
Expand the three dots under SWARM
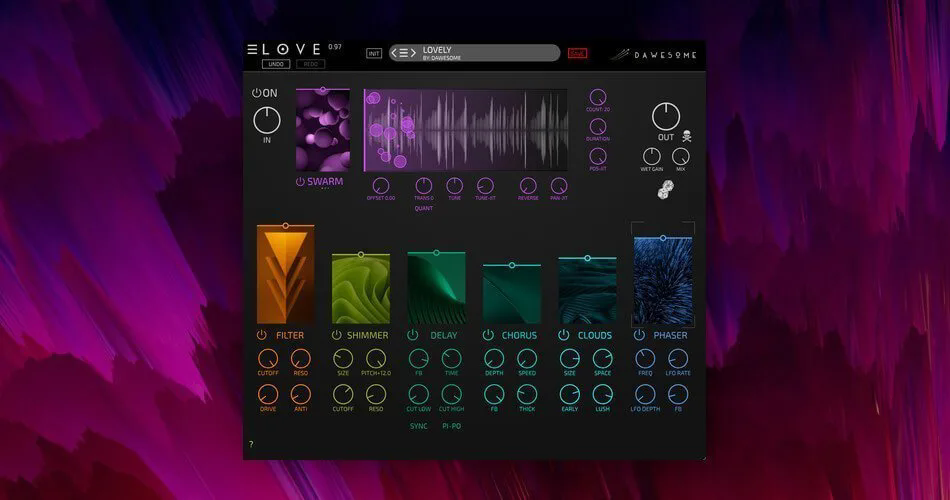click(325, 188)
